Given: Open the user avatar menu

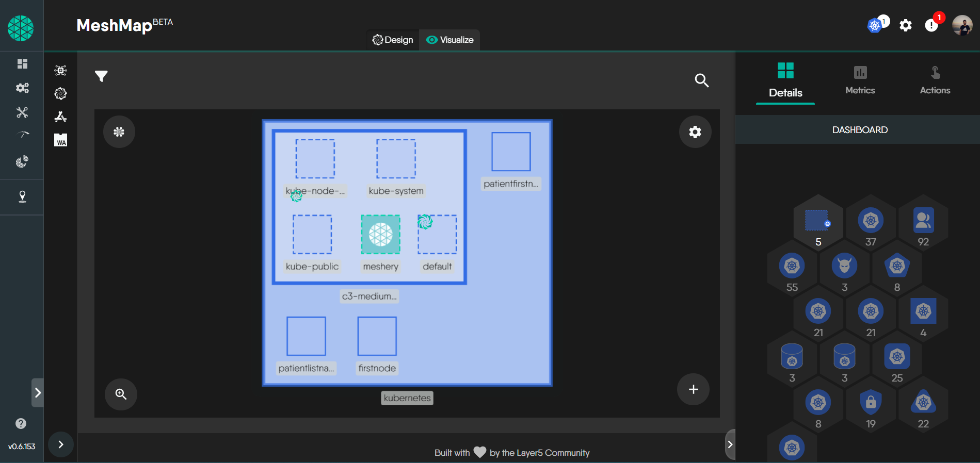Looking at the screenshot, I should click(x=962, y=25).
